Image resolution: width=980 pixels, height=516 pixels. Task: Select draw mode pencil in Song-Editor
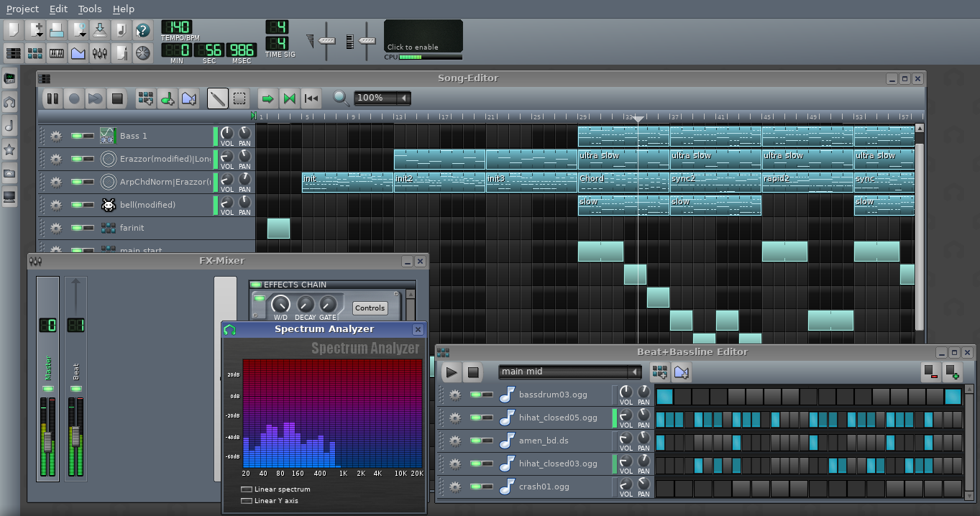[218, 98]
